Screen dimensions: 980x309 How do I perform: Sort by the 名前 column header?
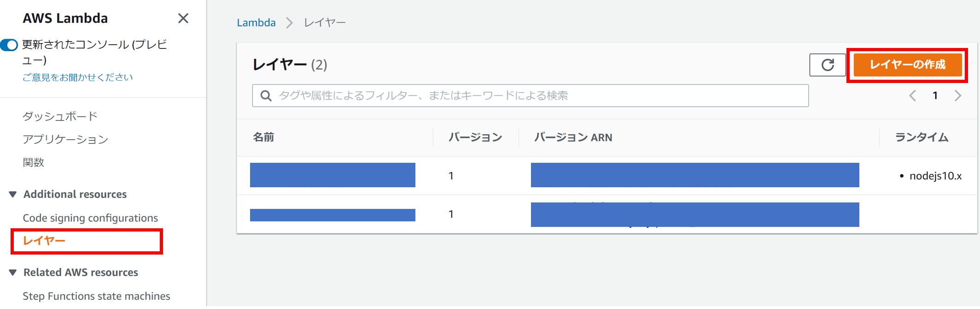coord(263,137)
